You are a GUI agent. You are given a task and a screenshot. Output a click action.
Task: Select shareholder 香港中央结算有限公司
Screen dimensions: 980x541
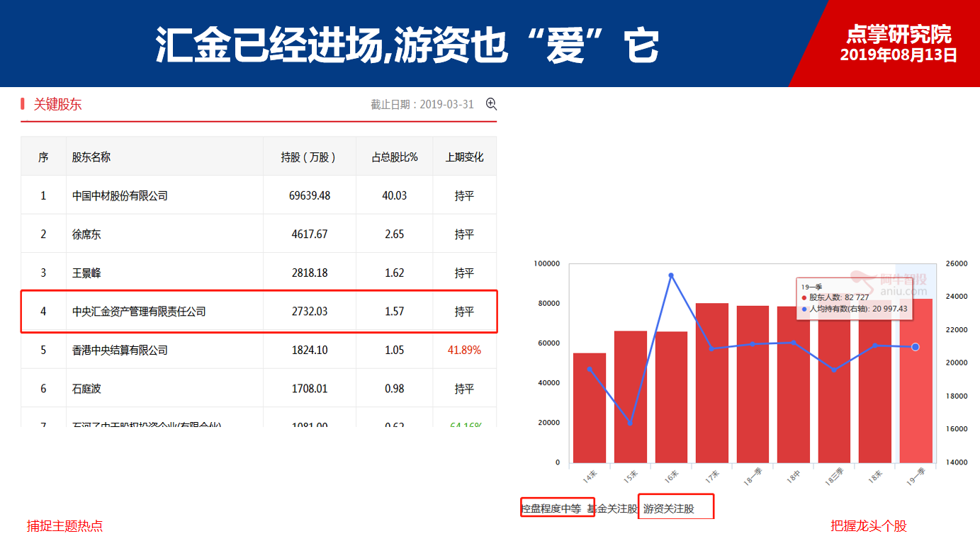(120, 350)
